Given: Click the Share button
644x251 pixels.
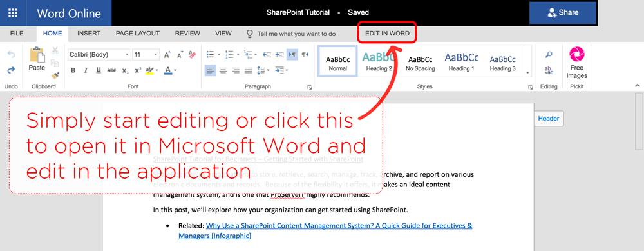Looking at the screenshot, I should pos(563,13).
